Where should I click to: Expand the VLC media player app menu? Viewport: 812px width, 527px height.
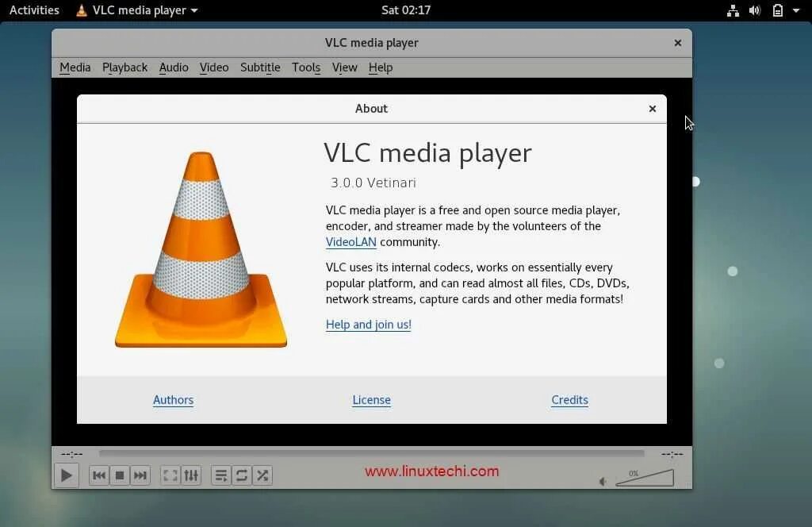(137, 10)
